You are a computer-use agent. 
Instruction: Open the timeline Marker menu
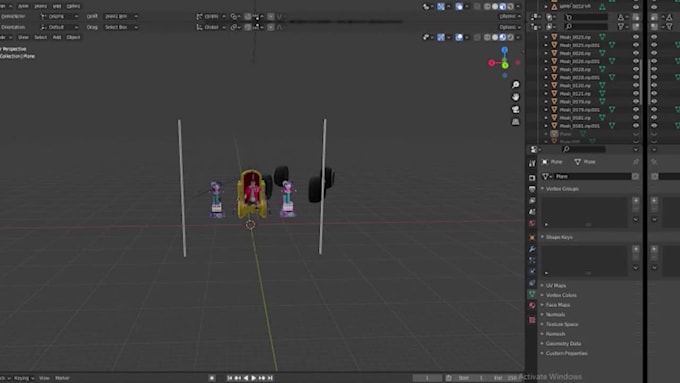coord(62,378)
